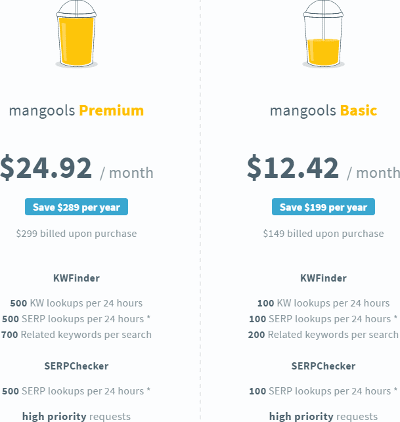
Task: Open the SERPChecker heading under Basic
Action: pos(323,366)
